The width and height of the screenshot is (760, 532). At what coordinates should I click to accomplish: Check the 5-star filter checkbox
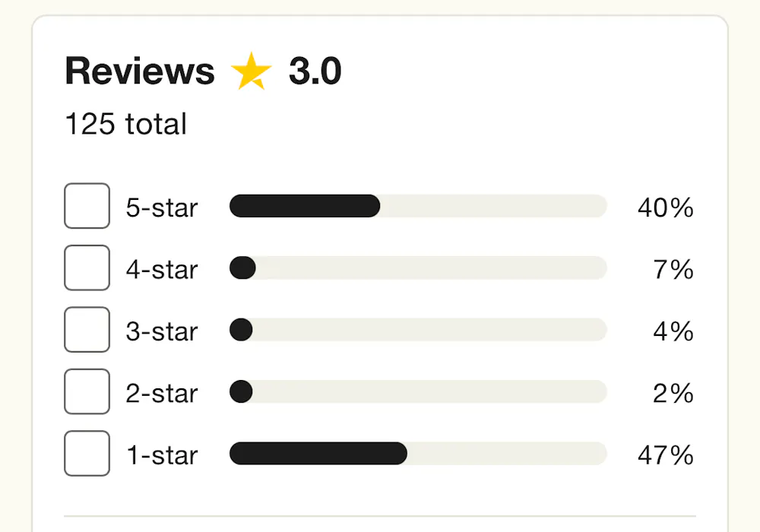(x=87, y=206)
